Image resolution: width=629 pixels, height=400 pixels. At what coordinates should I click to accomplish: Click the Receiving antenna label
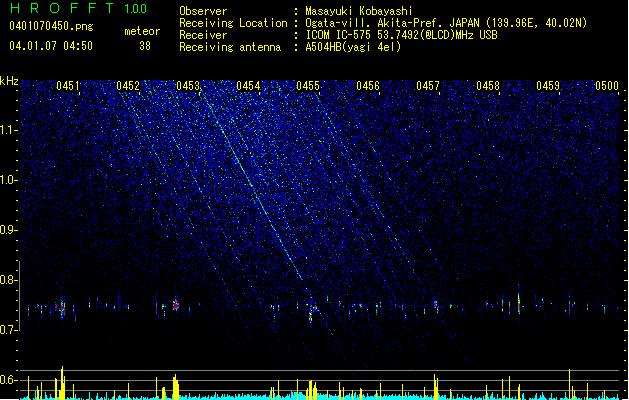pos(230,47)
